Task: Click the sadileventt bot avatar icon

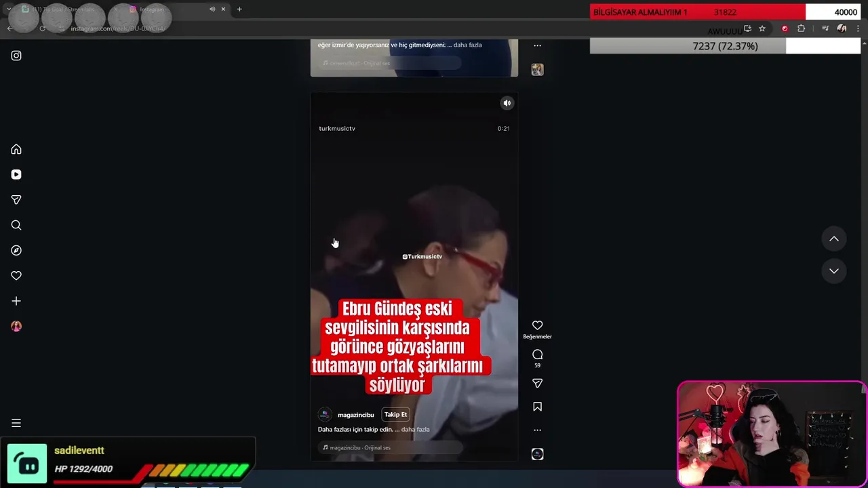Action: [x=27, y=464]
